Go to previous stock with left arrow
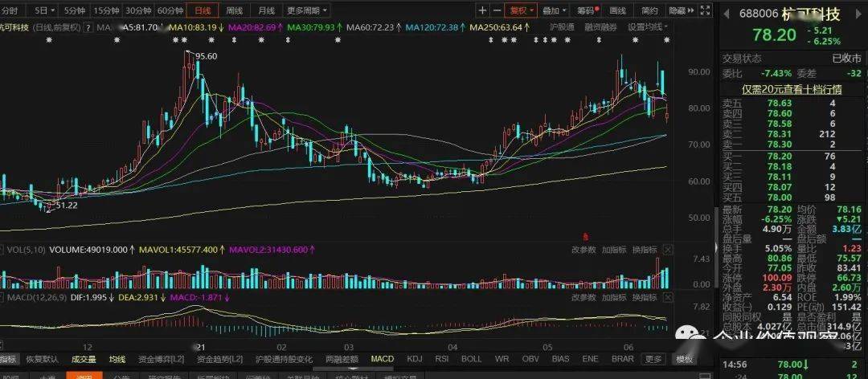The height and width of the screenshot is (379, 868). 726,12
